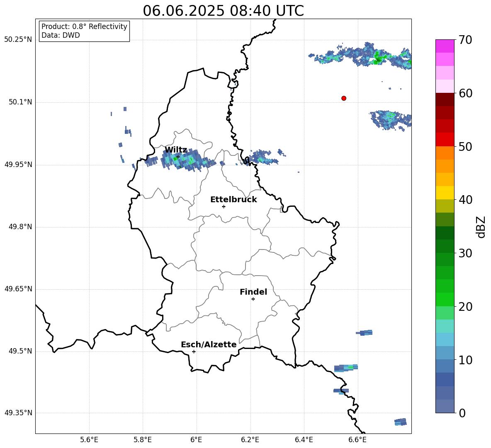
Task: Click the 49.5°N latitude label
Action: 20,351
